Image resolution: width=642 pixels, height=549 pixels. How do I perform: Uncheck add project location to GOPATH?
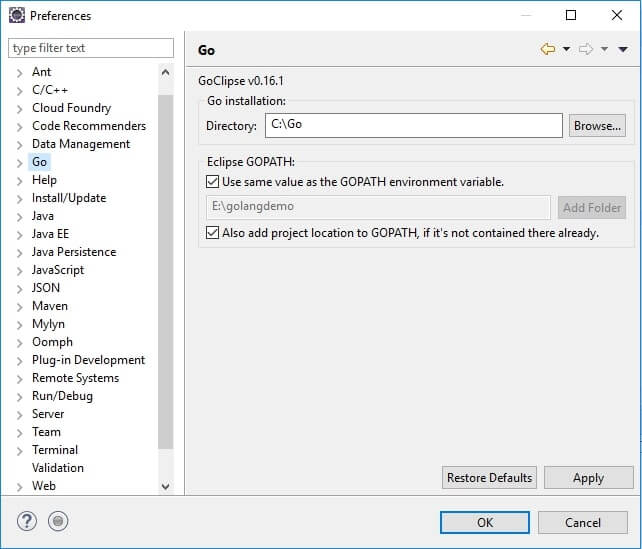click(x=212, y=233)
